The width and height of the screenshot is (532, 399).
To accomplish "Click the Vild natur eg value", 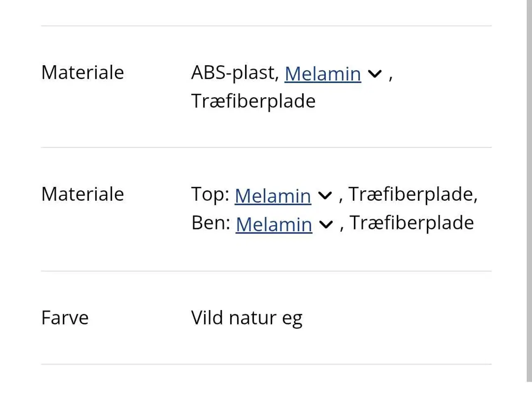I will (x=246, y=318).
